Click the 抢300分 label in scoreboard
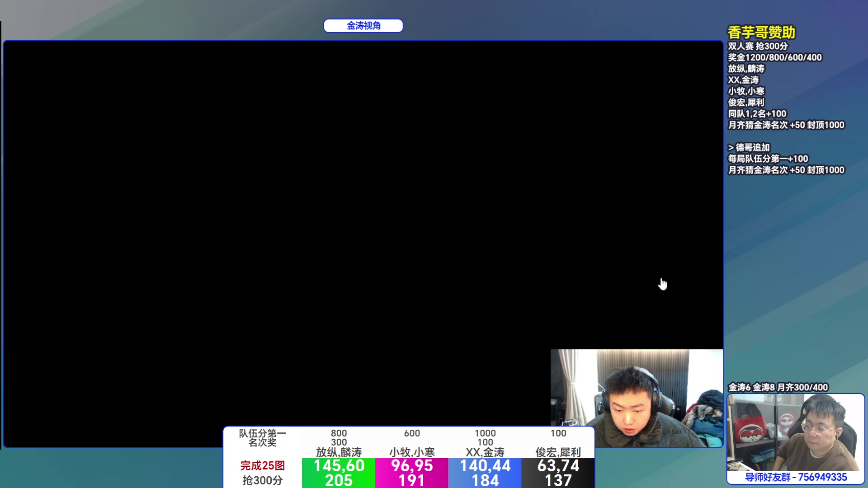This screenshot has height=488, width=868. (262, 480)
